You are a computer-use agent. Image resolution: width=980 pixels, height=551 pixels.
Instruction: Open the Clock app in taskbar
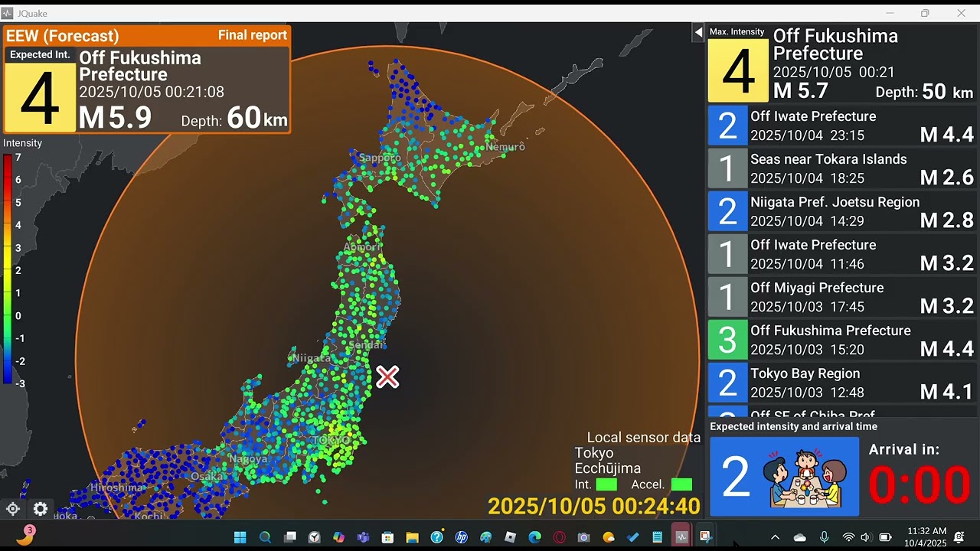[314, 537]
